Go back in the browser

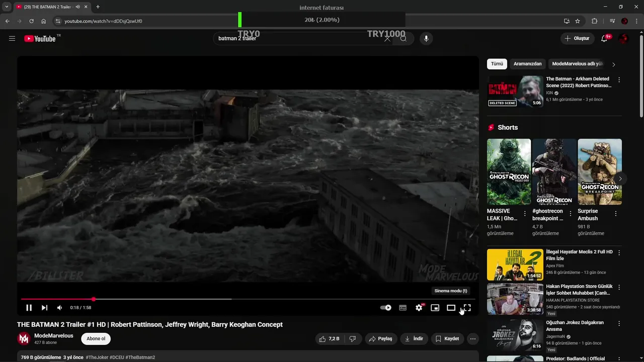point(7,21)
